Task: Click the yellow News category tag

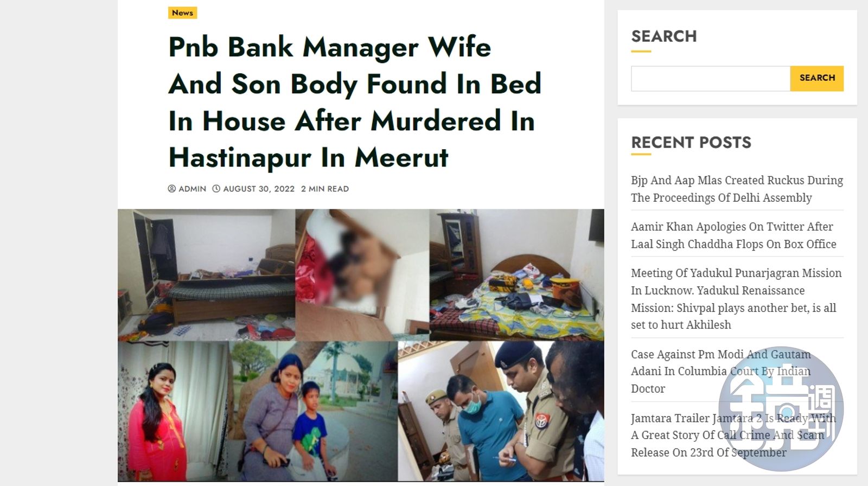Action: coord(182,12)
